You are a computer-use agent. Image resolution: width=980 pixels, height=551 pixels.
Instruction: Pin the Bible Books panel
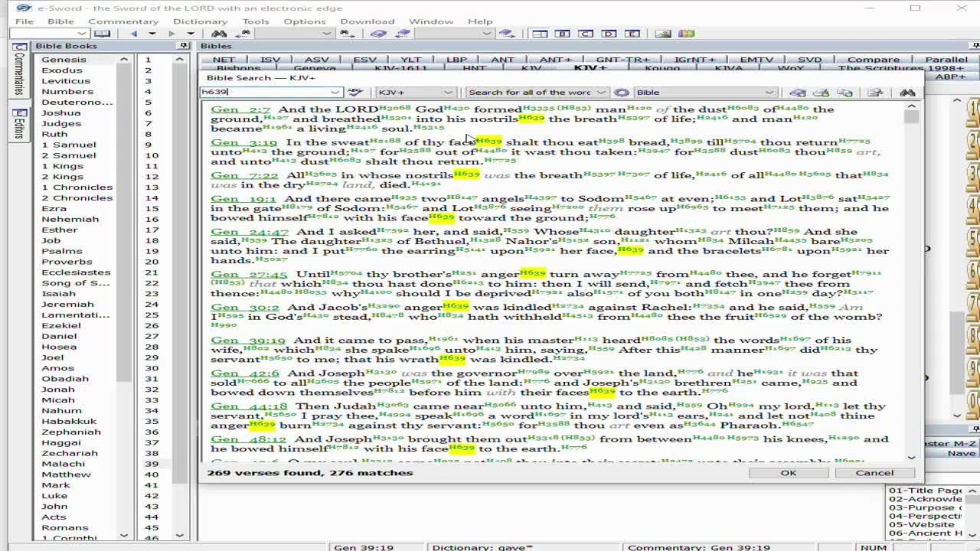coord(183,46)
